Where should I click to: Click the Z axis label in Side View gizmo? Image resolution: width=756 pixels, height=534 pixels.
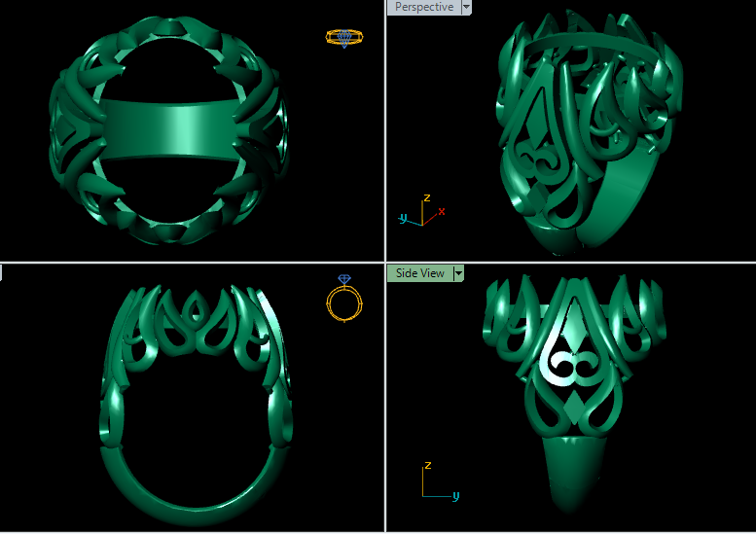(427, 466)
